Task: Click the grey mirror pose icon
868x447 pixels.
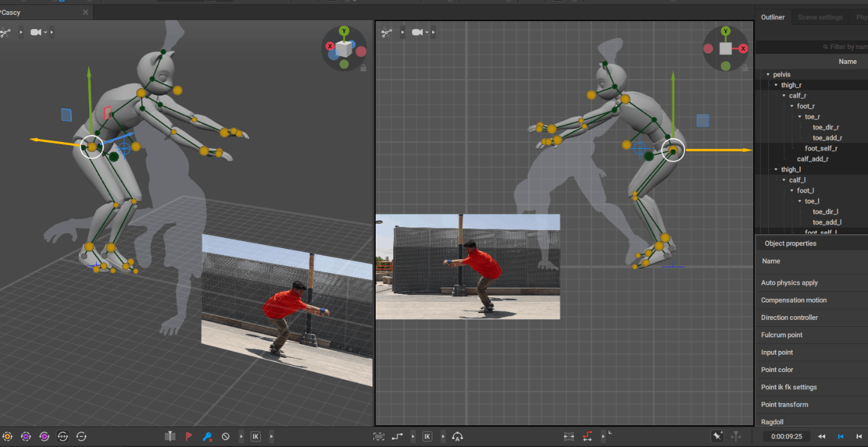Action: pyautogui.click(x=170, y=436)
